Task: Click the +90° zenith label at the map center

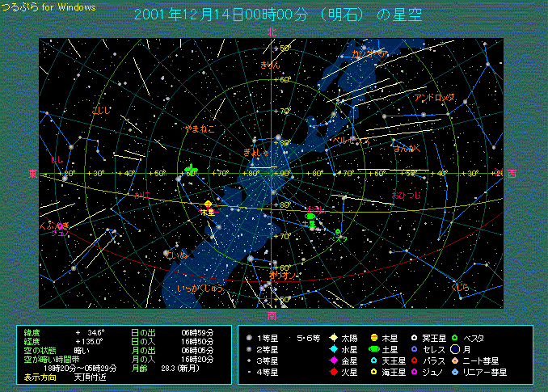Action: click(x=283, y=174)
